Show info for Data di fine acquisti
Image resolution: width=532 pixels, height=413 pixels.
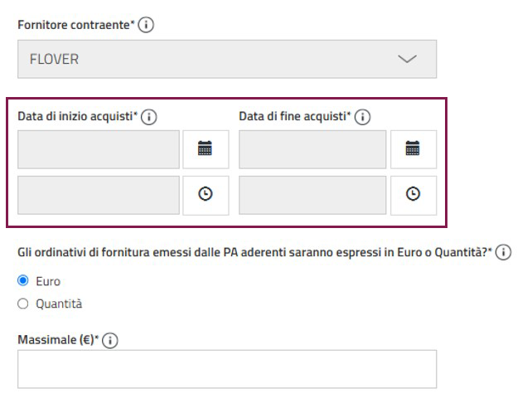(x=362, y=118)
